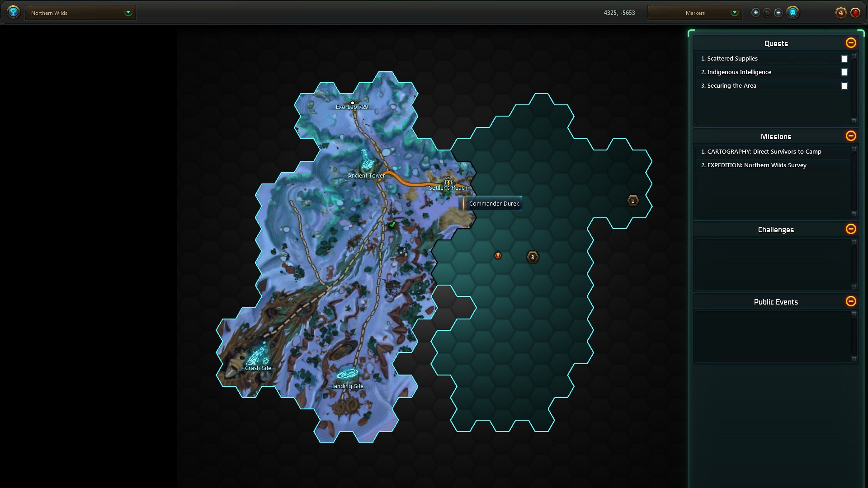Click the Public Events scroll-down arrow

point(854,358)
